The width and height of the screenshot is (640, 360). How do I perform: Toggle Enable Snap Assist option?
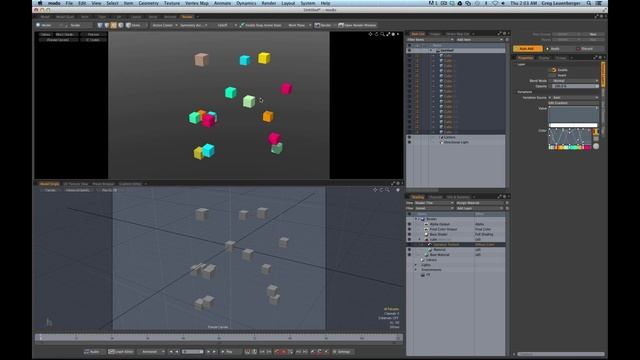[x=261, y=25]
